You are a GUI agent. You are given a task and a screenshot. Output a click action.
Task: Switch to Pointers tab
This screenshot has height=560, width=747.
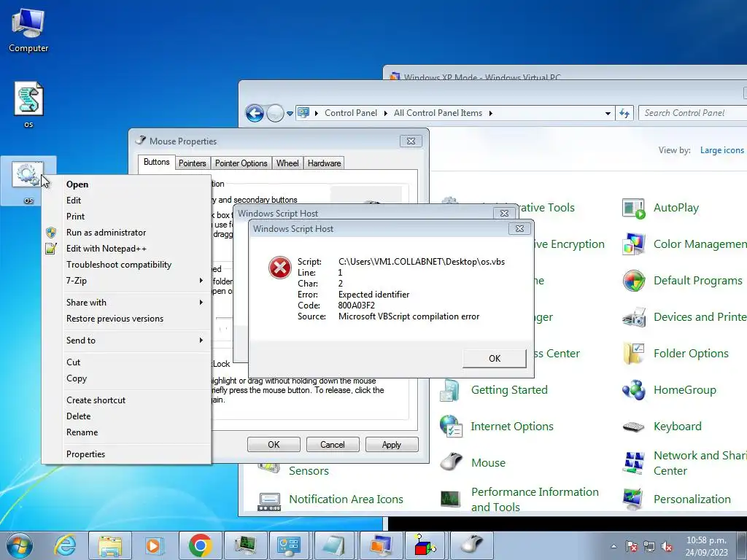click(193, 163)
